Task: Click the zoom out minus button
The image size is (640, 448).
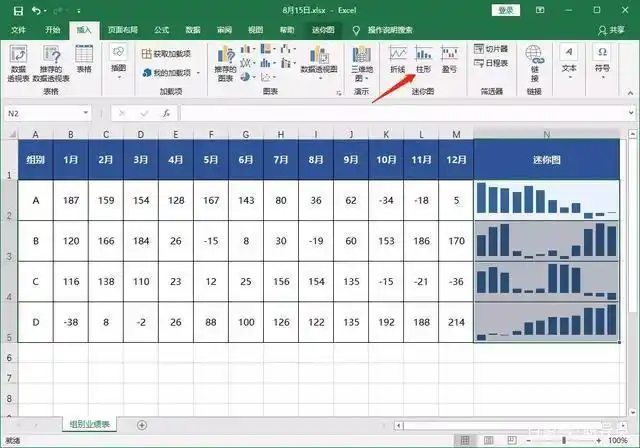Action: [x=529, y=441]
